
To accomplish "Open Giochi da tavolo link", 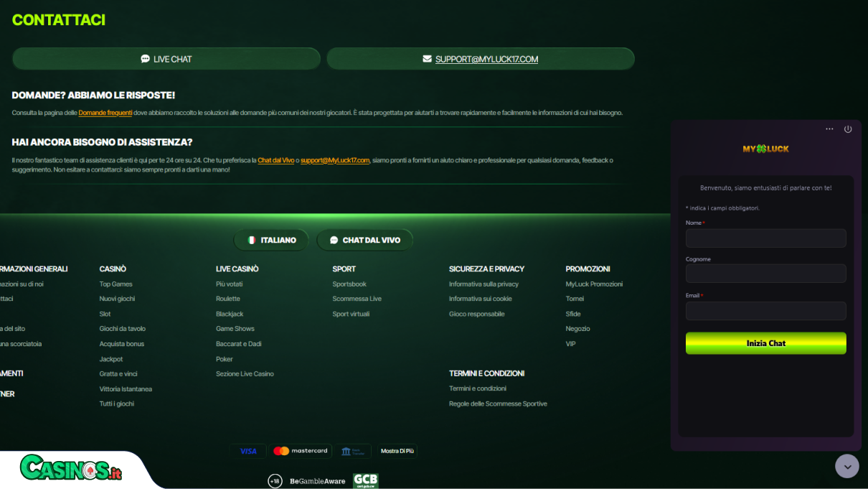I will (122, 329).
